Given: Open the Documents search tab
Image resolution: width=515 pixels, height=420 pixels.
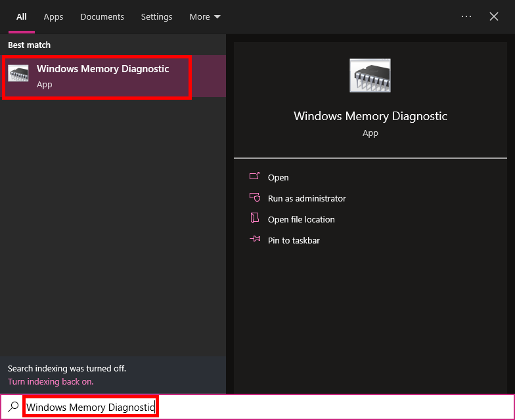Looking at the screenshot, I should point(102,17).
